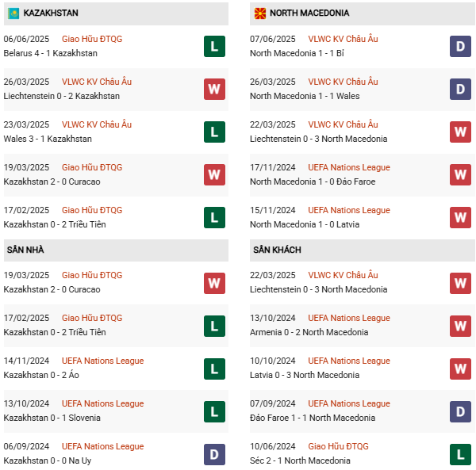Select the SÂN KHÁCH section header
The width and height of the screenshot is (476, 470).
(x=277, y=250)
